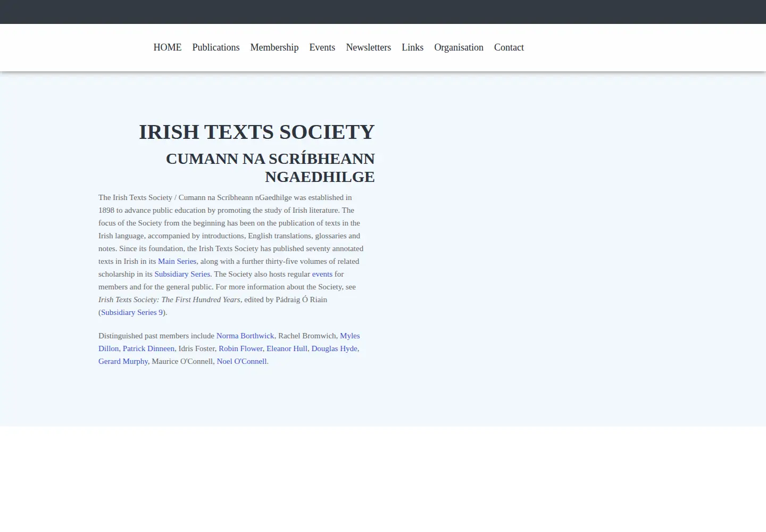
Task: Open the Myles Dillon link
Action: click(349, 336)
